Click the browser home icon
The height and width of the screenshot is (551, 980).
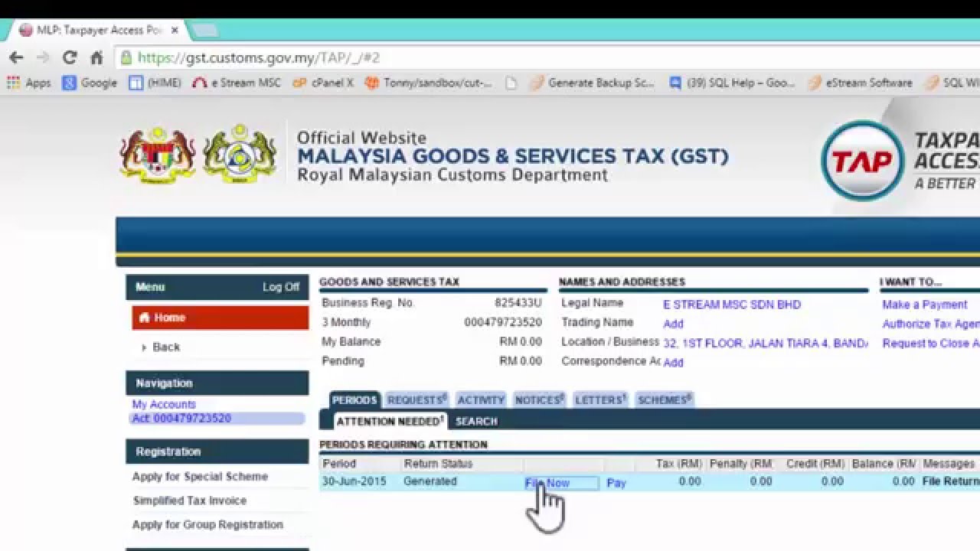pyautogui.click(x=96, y=57)
